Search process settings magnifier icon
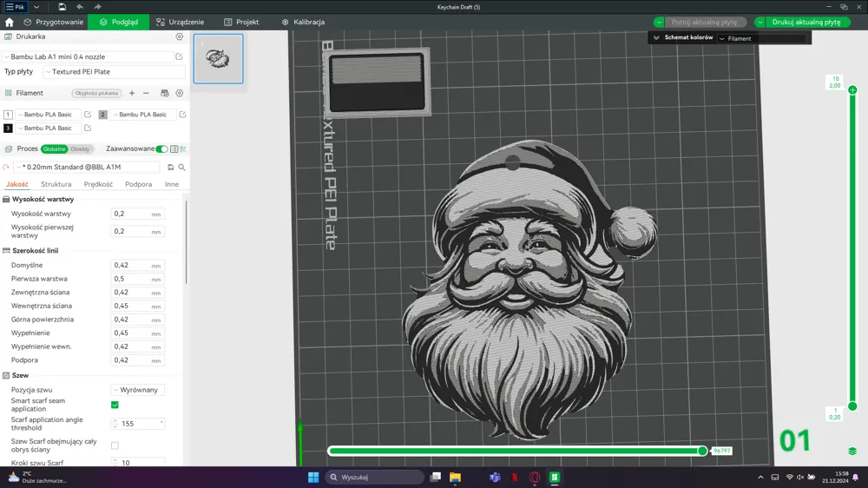The image size is (868, 488). (x=181, y=167)
